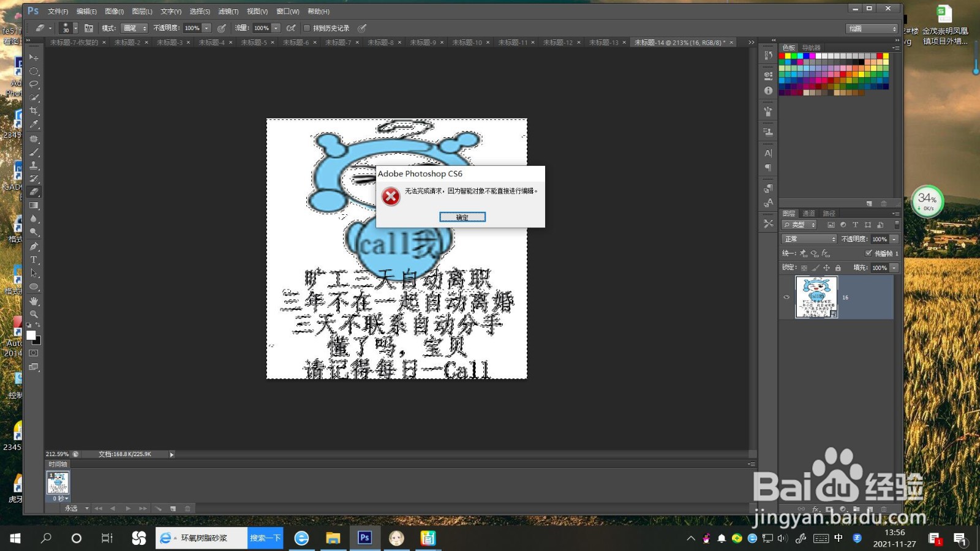Select the Gradient tool
The width and height of the screenshot is (980, 551).
pos(34,206)
